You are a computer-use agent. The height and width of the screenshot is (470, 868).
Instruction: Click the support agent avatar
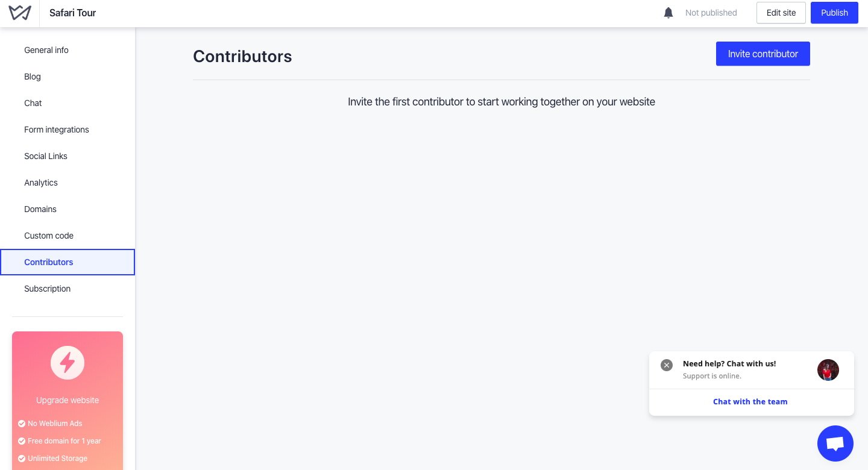coord(828,370)
